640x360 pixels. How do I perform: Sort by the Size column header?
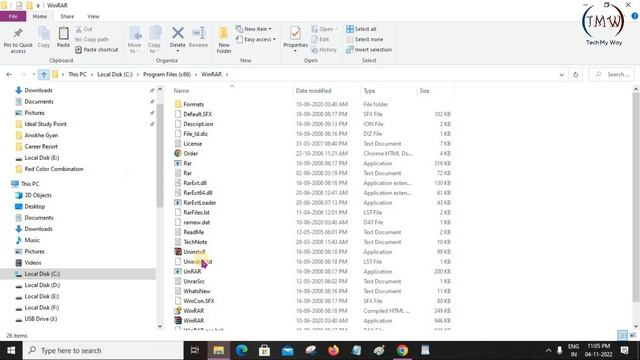point(424,91)
